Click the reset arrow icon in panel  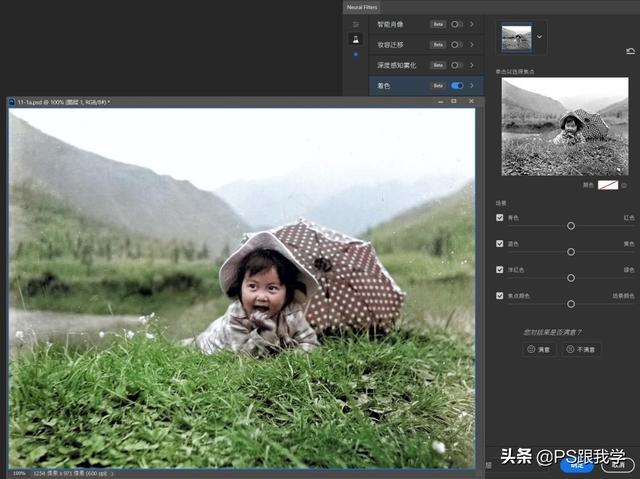pyautogui.click(x=630, y=50)
